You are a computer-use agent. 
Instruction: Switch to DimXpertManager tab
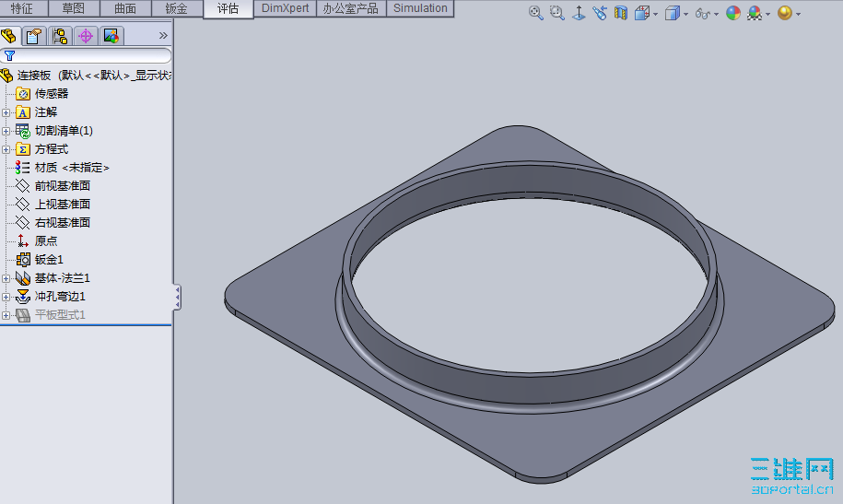(x=86, y=36)
